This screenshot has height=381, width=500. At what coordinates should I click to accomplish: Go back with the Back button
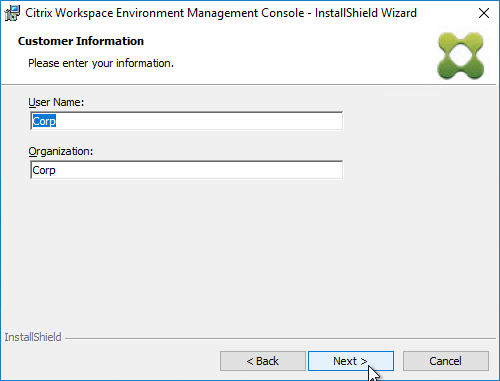[x=263, y=361]
